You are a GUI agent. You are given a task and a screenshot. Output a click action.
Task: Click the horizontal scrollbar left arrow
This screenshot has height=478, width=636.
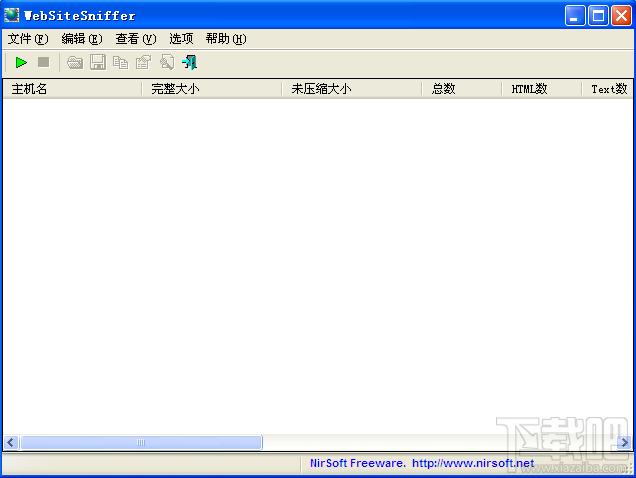pos(11,442)
